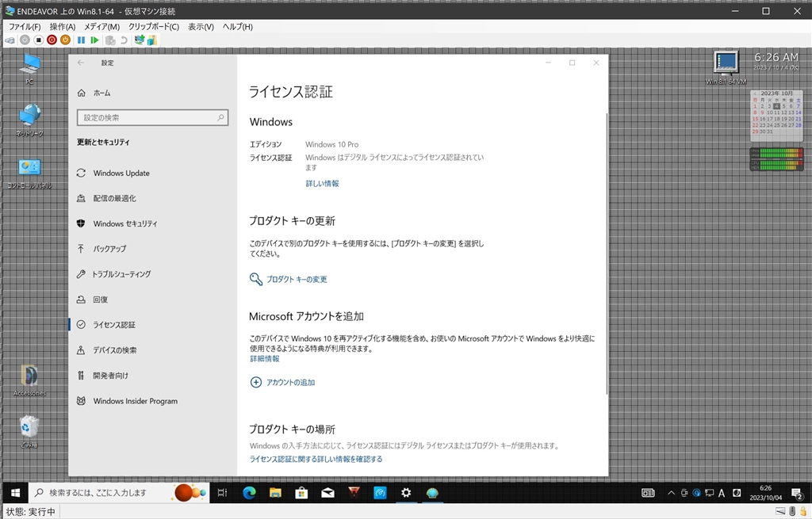Select Windows Insider Program in the sidebar
812x519 pixels.
153,401
